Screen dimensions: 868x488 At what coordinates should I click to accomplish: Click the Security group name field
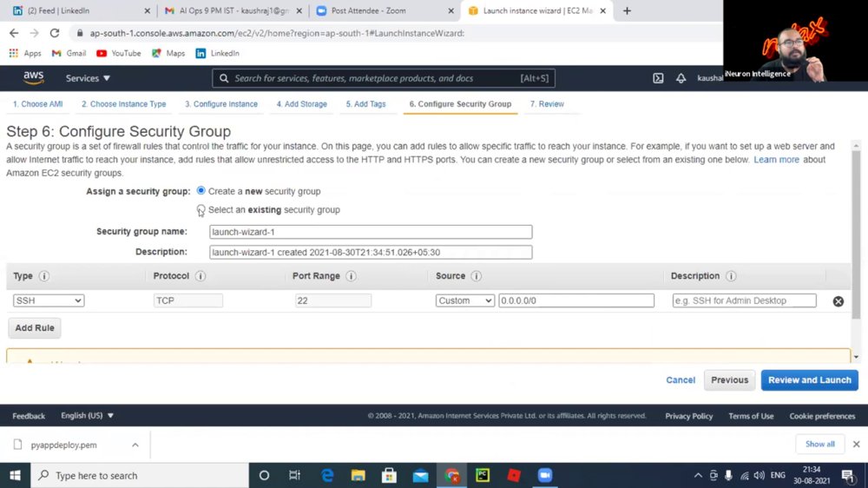coord(371,232)
